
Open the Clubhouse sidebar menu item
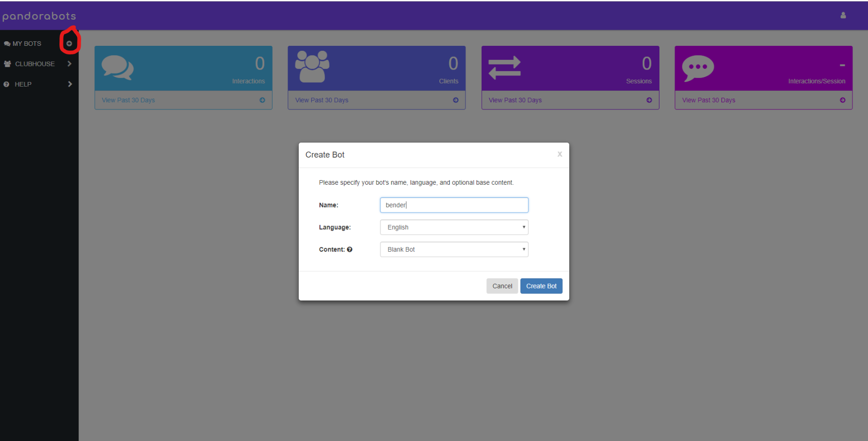tap(34, 64)
